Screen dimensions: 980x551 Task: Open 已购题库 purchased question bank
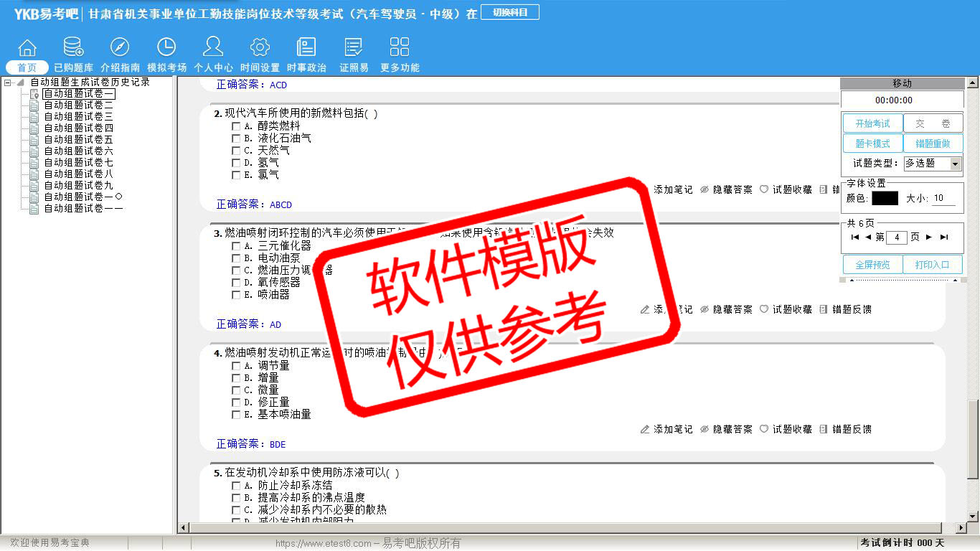[x=73, y=48]
